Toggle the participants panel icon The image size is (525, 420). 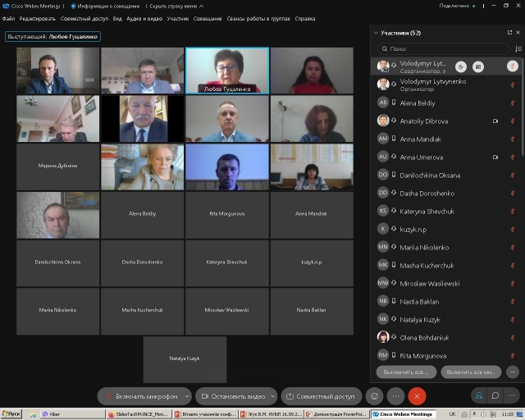[480, 395]
